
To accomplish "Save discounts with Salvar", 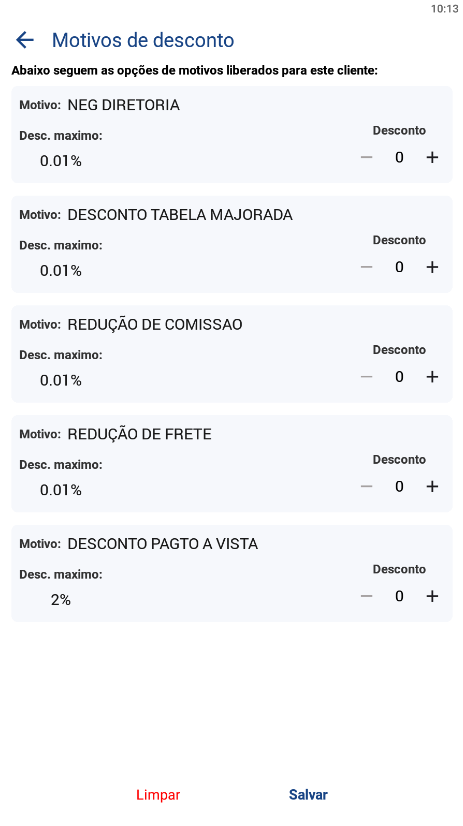I will tap(308, 795).
